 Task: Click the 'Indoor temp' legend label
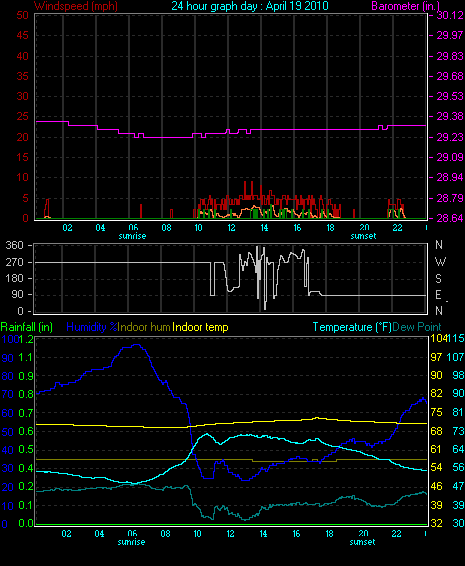(200, 327)
